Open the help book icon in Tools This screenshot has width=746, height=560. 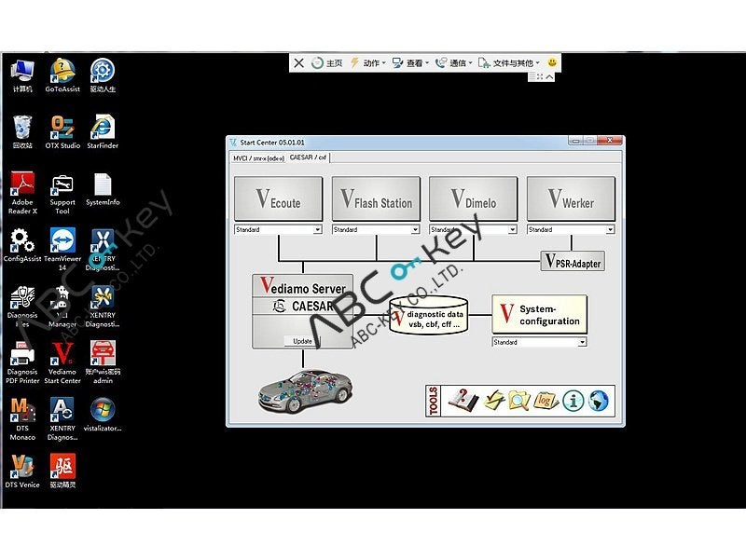pyautogui.click(x=463, y=401)
